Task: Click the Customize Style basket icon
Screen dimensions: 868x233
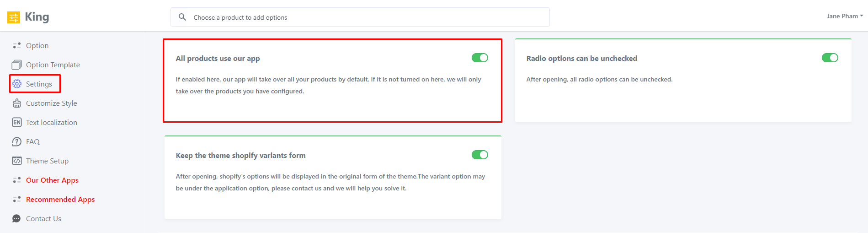Action: point(17,103)
